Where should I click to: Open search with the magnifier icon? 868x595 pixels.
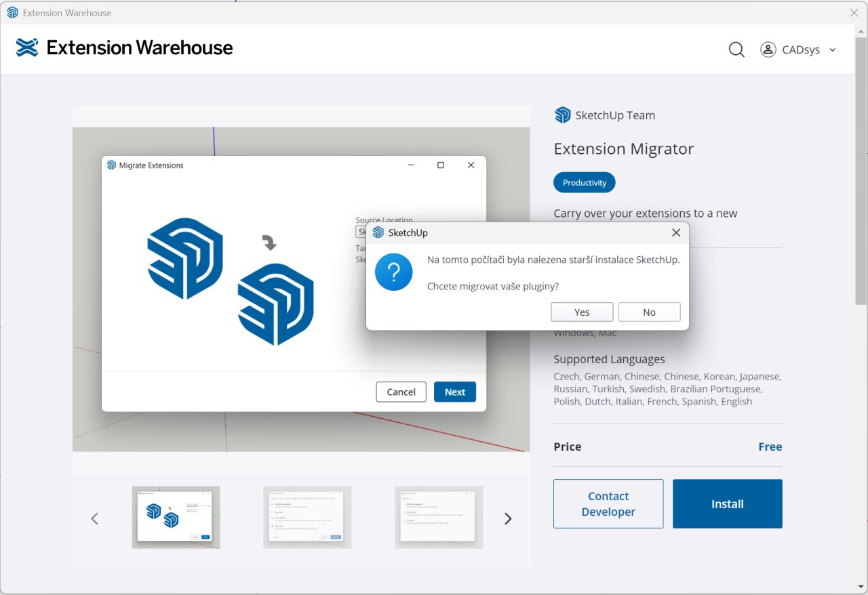tap(736, 49)
